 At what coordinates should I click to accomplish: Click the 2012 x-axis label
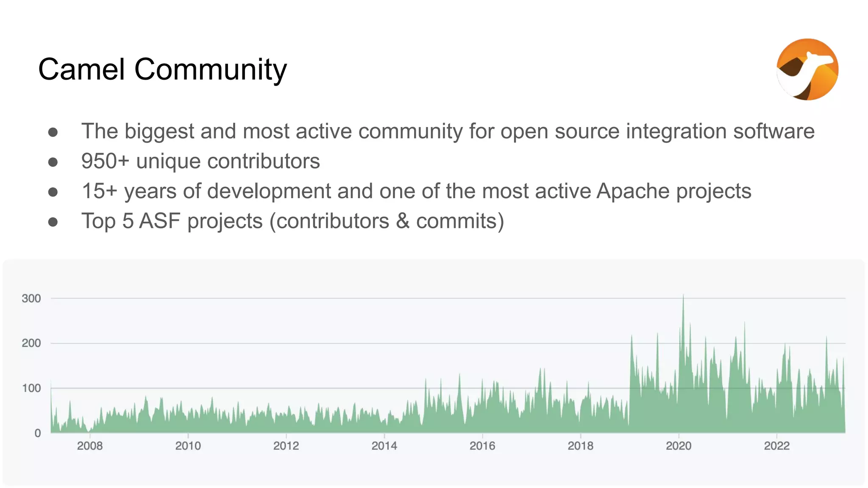(x=286, y=446)
